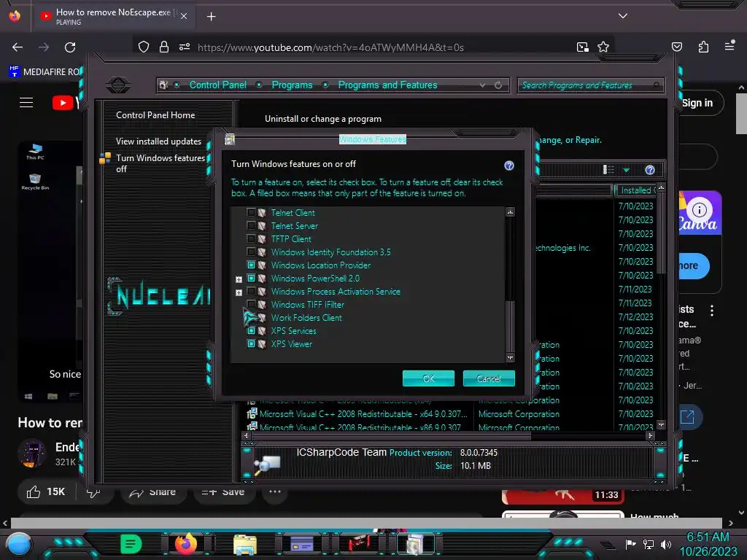Tick the TFTP Client checkbox
The height and width of the screenshot is (560, 747).
(251, 238)
